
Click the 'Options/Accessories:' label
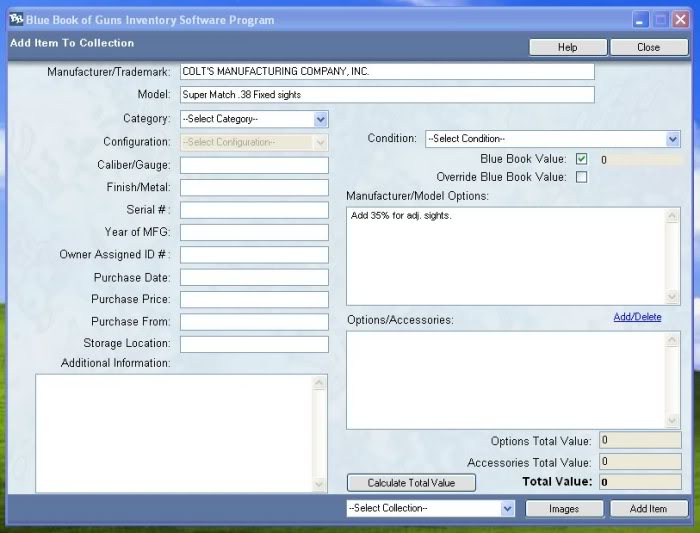pos(400,320)
